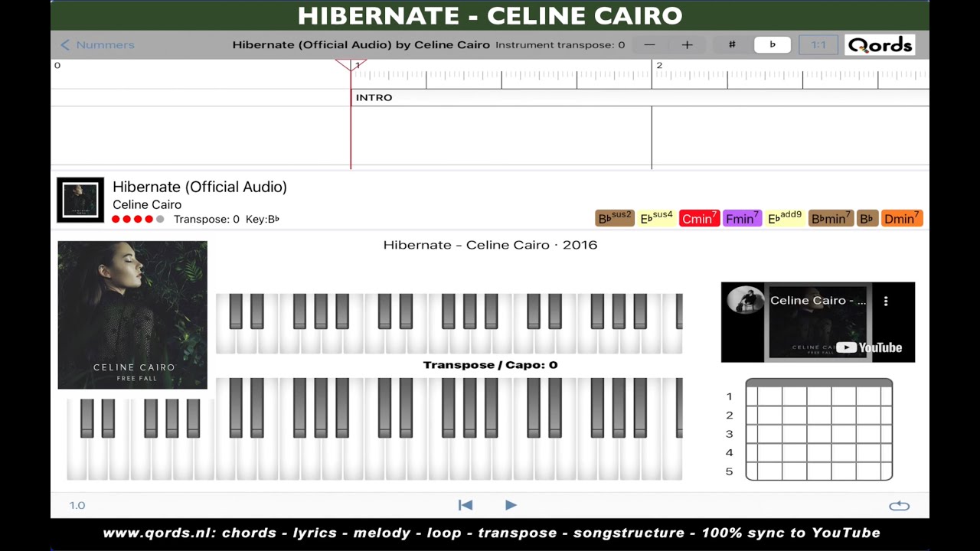The height and width of the screenshot is (551, 980).
Task: Click the YouTube logo in video
Action: click(869, 347)
